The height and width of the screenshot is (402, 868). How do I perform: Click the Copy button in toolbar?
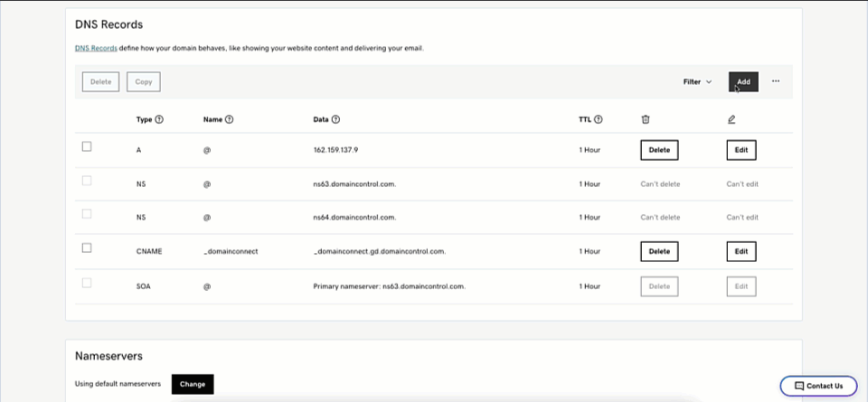point(144,82)
